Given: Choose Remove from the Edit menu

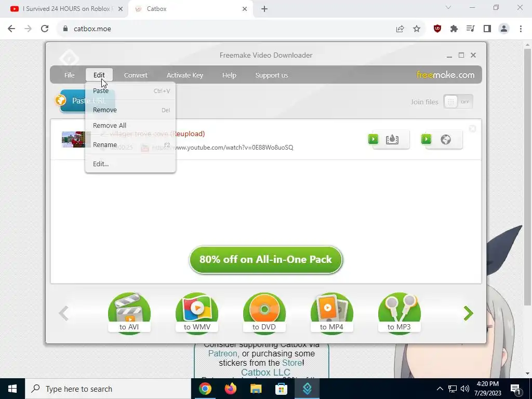Looking at the screenshot, I should (x=130, y=110).
